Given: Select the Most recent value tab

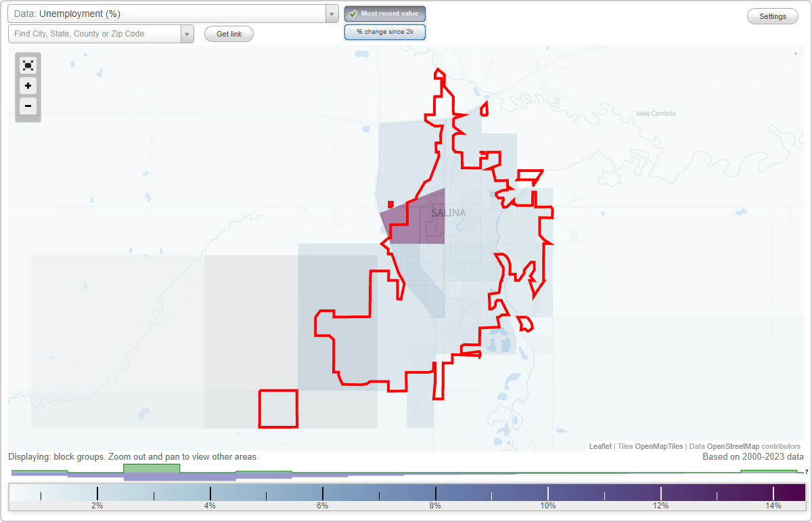Looking at the screenshot, I should (385, 14).
